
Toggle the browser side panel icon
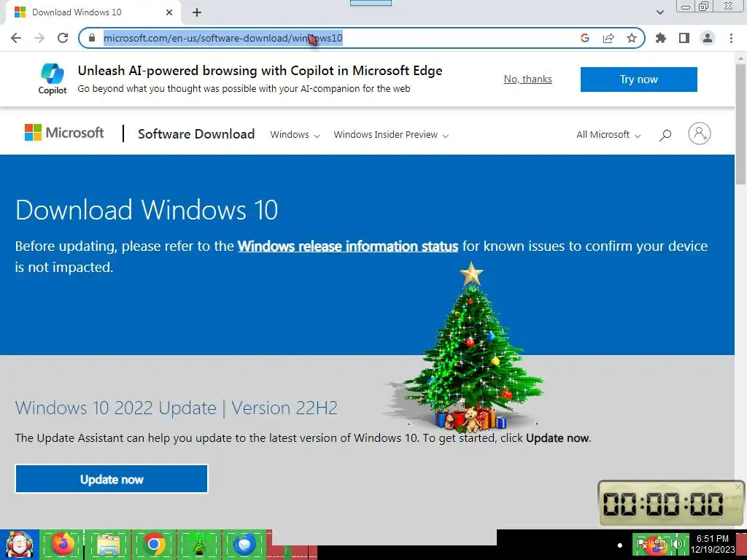coord(684,38)
